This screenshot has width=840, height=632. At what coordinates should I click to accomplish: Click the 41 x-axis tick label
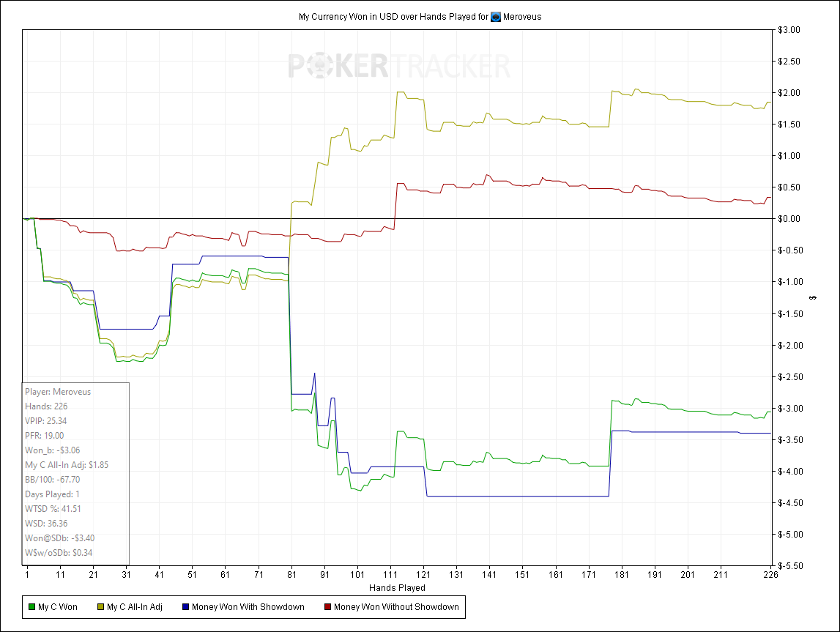pos(159,575)
